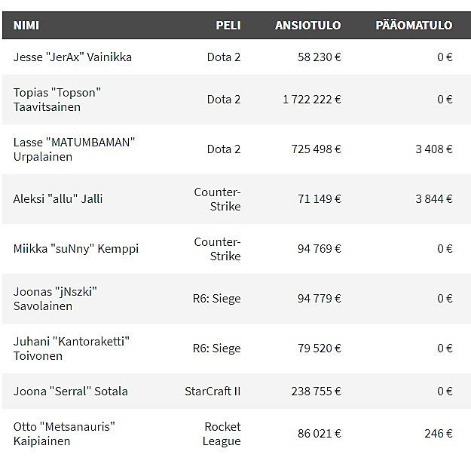Select Juhani "Kantoraketti" Toivonen name
This screenshot has height=476, width=471.
coord(72,349)
